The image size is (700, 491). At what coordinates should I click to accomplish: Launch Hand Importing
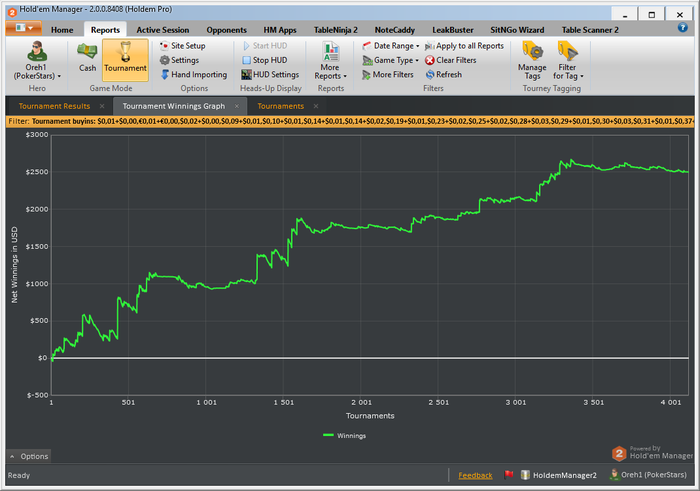click(x=194, y=75)
